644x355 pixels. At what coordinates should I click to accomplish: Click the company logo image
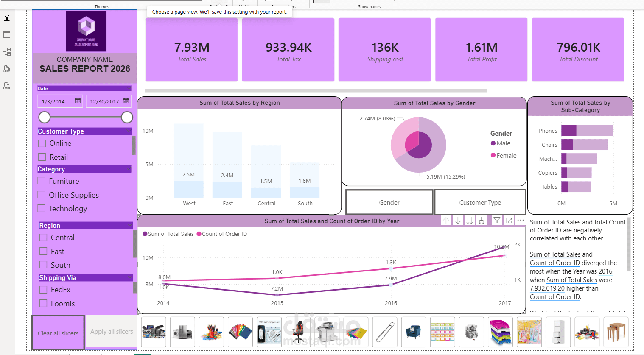coord(86,31)
